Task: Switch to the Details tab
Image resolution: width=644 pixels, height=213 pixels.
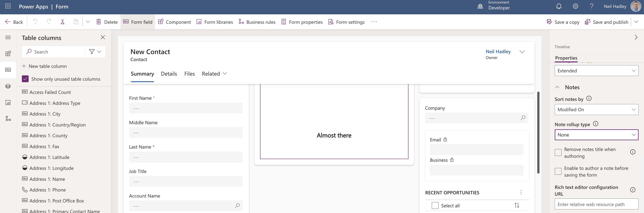Action: tap(169, 74)
